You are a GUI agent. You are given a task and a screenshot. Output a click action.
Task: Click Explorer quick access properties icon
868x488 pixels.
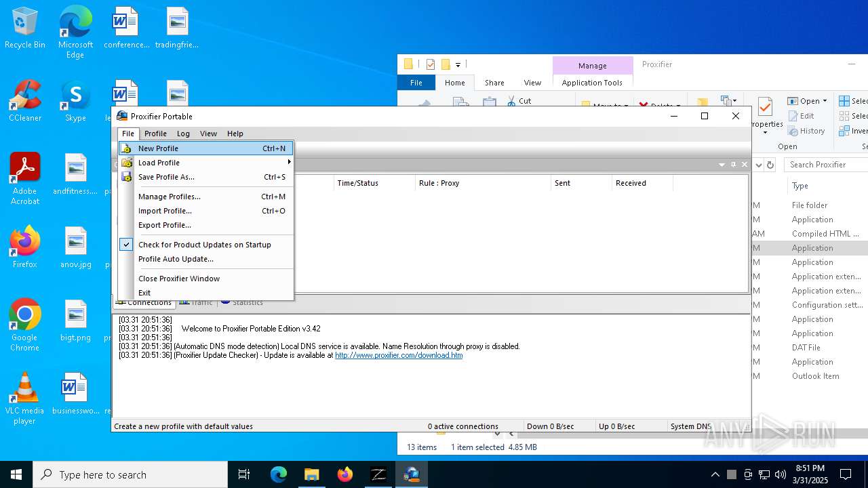pyautogui.click(x=431, y=64)
